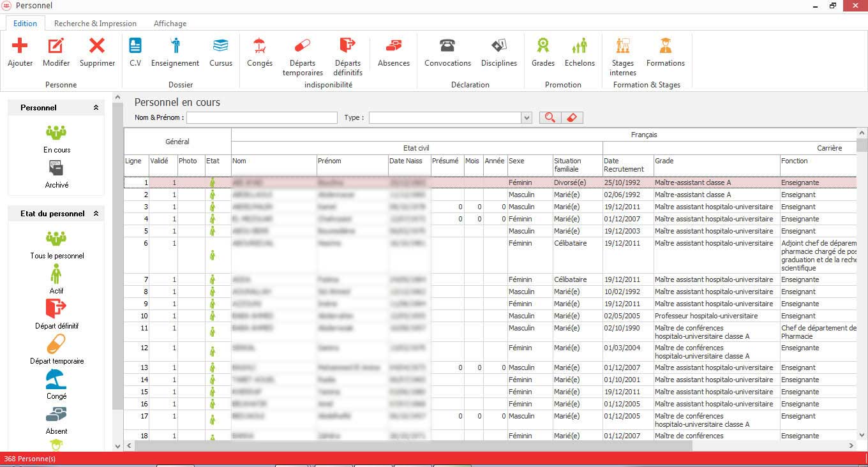This screenshot has width=868, height=467.
Task: Open the Type dropdown list
Action: 527,118
